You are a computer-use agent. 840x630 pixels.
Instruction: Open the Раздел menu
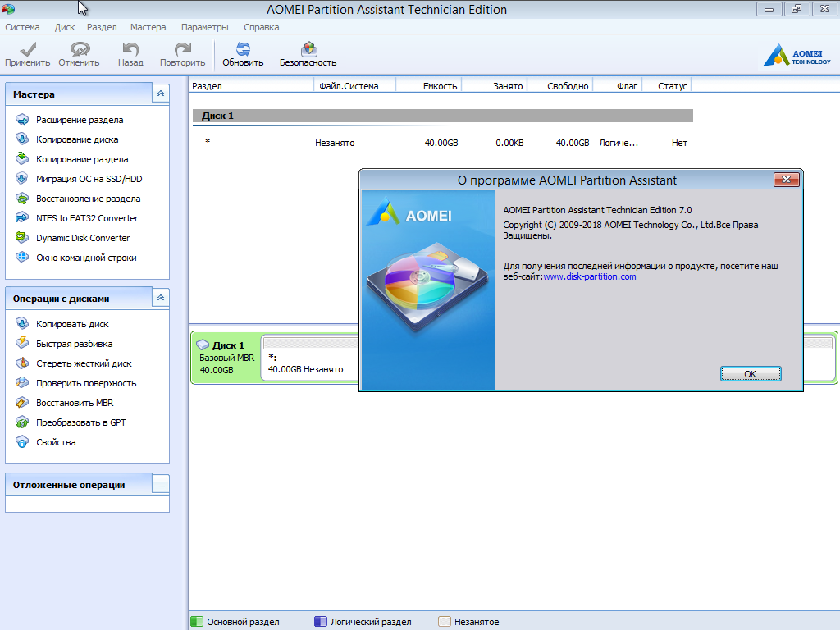tap(102, 27)
